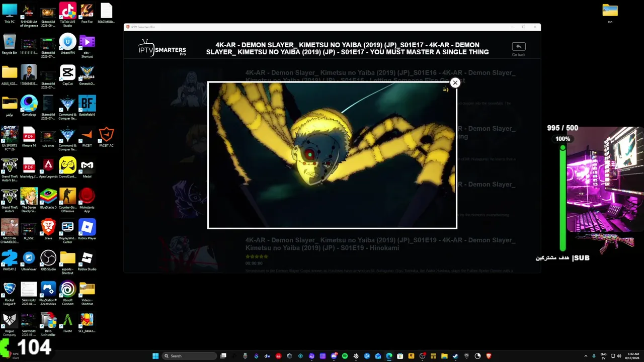Open FACEIT AC desktop shortcut

point(106,137)
